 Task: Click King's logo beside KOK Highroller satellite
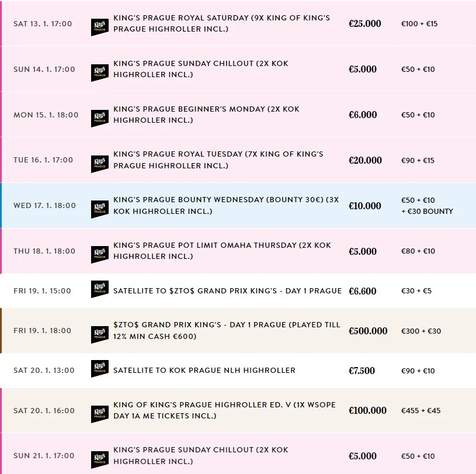pyautogui.click(x=100, y=369)
